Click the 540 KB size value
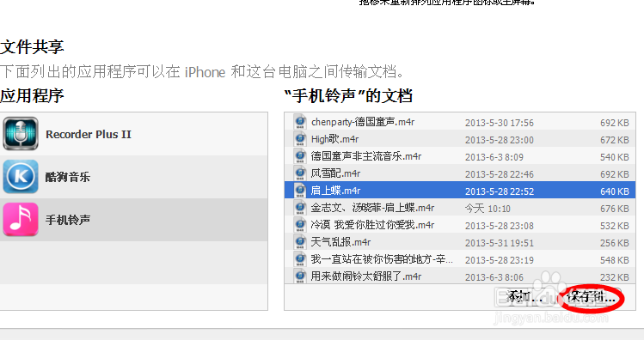The width and height of the screenshot is (644, 340). (615, 157)
